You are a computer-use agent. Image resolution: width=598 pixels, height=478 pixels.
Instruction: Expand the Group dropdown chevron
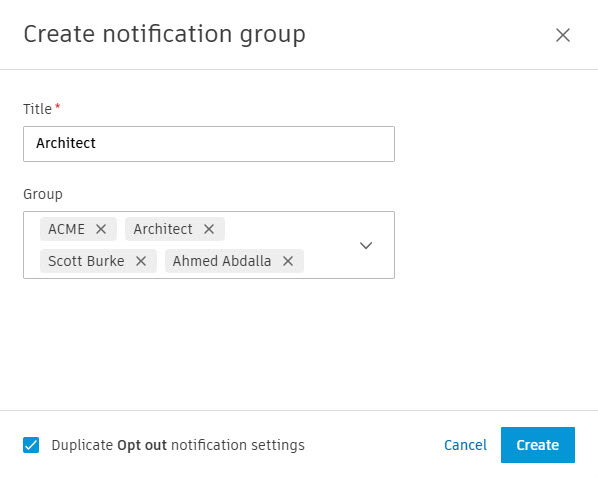366,245
